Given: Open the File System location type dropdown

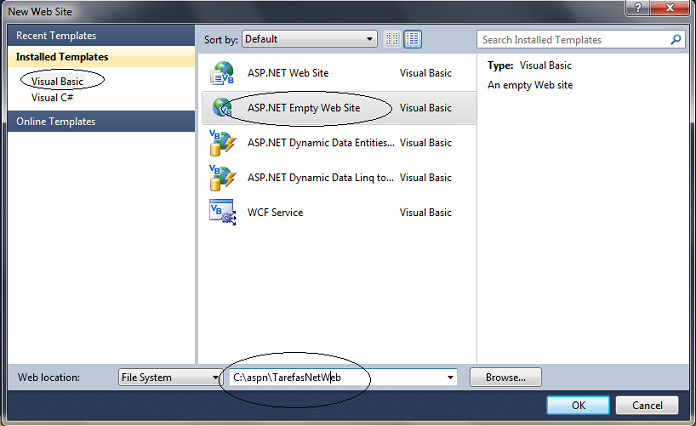Looking at the screenshot, I should tap(171, 377).
